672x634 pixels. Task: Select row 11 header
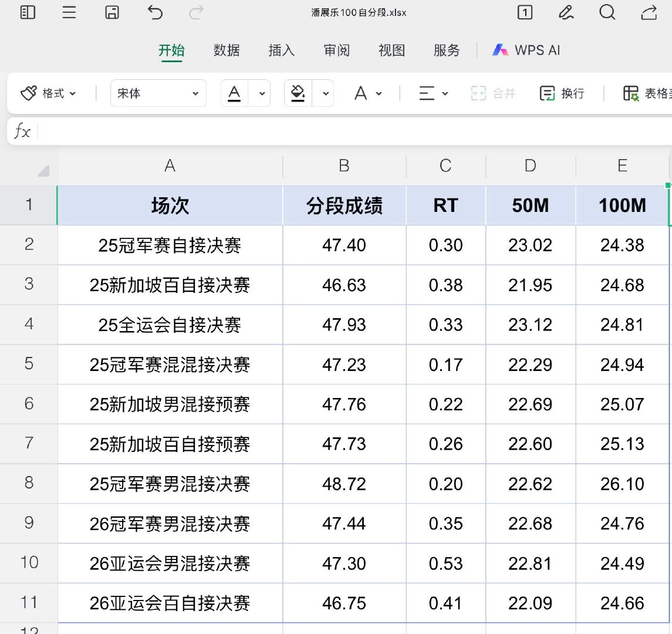29,603
